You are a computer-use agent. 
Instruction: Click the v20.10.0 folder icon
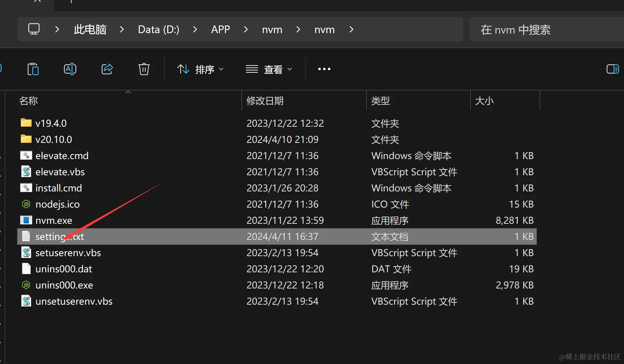point(25,139)
